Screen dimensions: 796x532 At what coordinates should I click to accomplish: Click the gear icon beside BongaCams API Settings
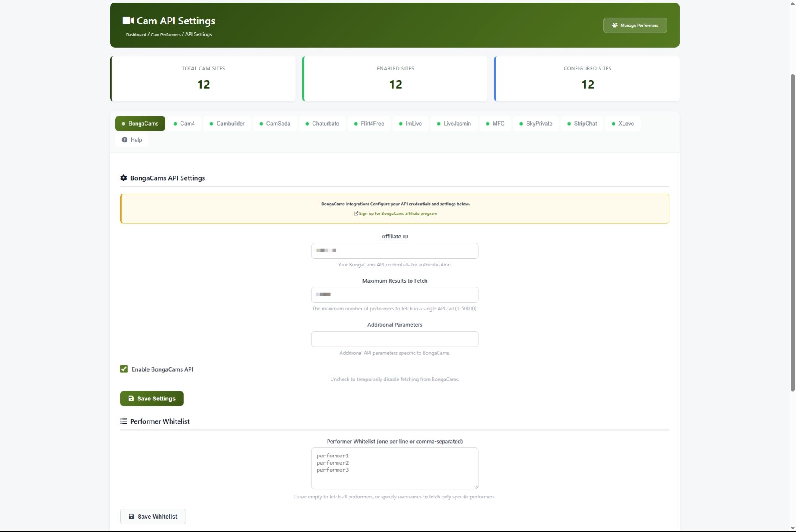pos(124,178)
